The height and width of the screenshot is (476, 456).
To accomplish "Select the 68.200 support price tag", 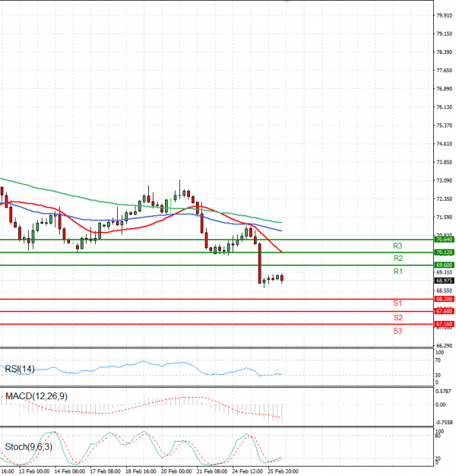I will (x=444, y=300).
